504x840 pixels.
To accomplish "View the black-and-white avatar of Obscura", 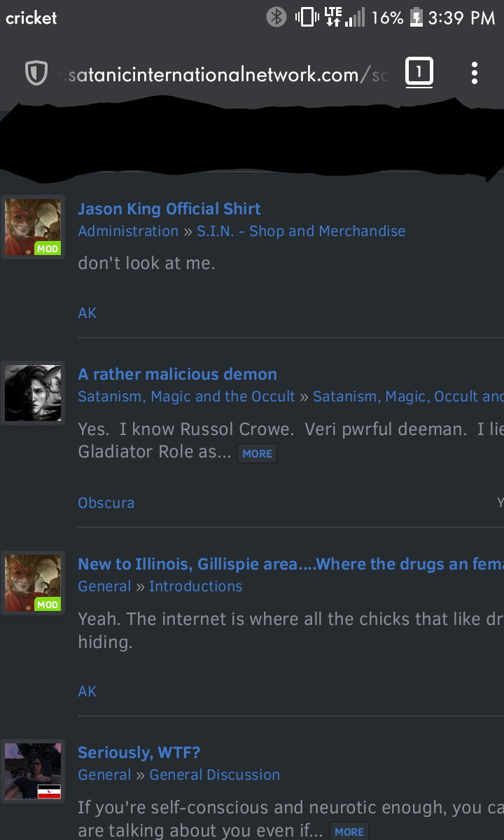I will coord(33,393).
